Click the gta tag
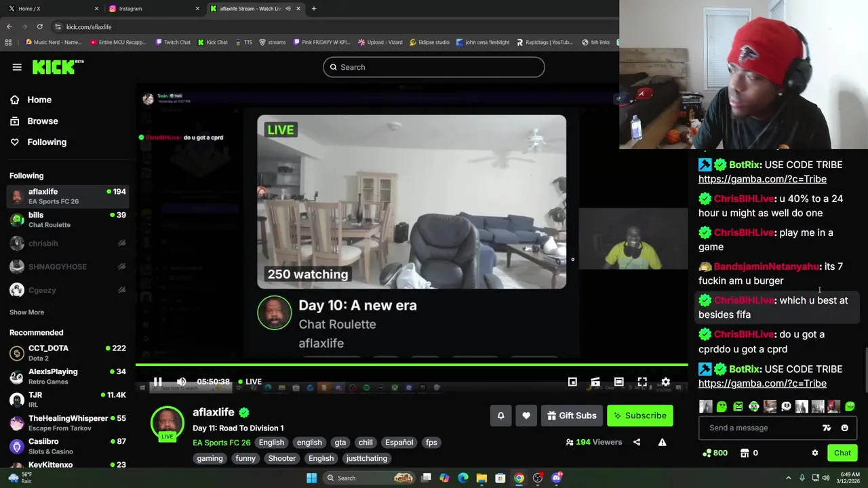 [x=340, y=443]
